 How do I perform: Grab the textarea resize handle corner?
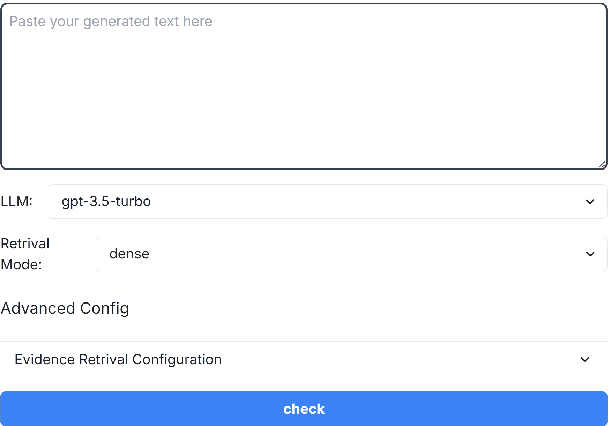click(602, 163)
